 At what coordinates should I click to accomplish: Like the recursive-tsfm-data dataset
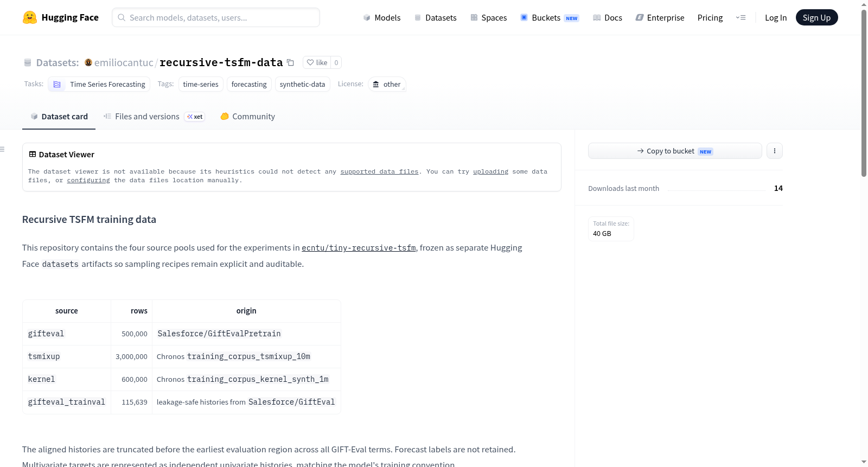[317, 62]
